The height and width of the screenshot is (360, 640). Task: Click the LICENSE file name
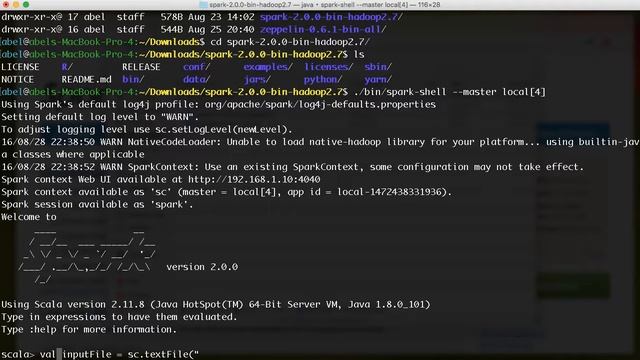20,67
